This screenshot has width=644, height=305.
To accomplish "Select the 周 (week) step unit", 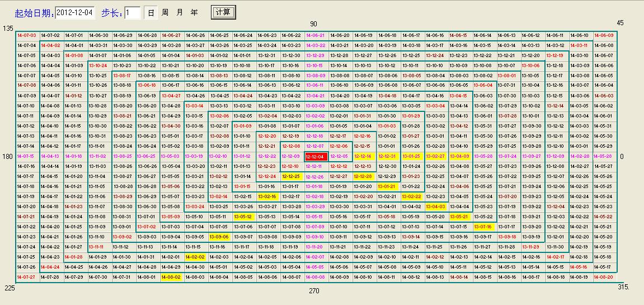I will 165,12.
